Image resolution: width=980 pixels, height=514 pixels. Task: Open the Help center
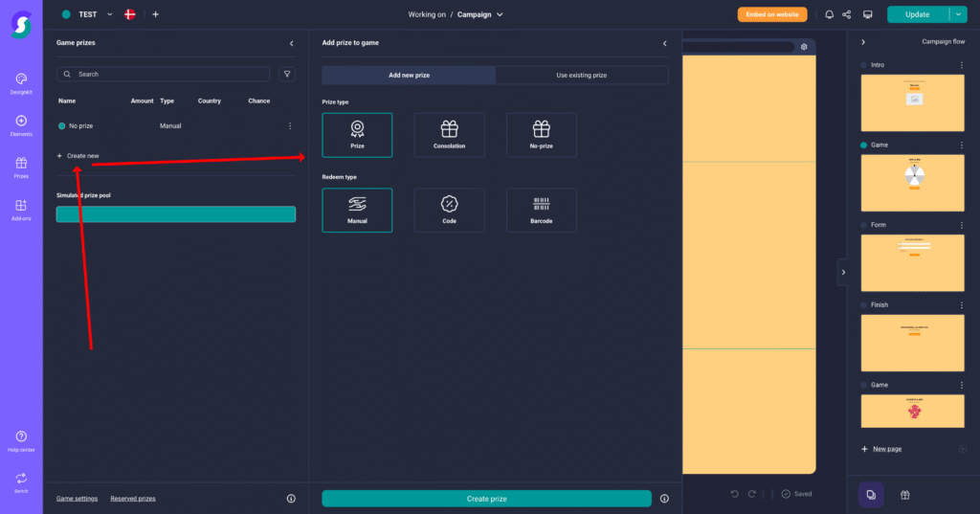point(21,440)
